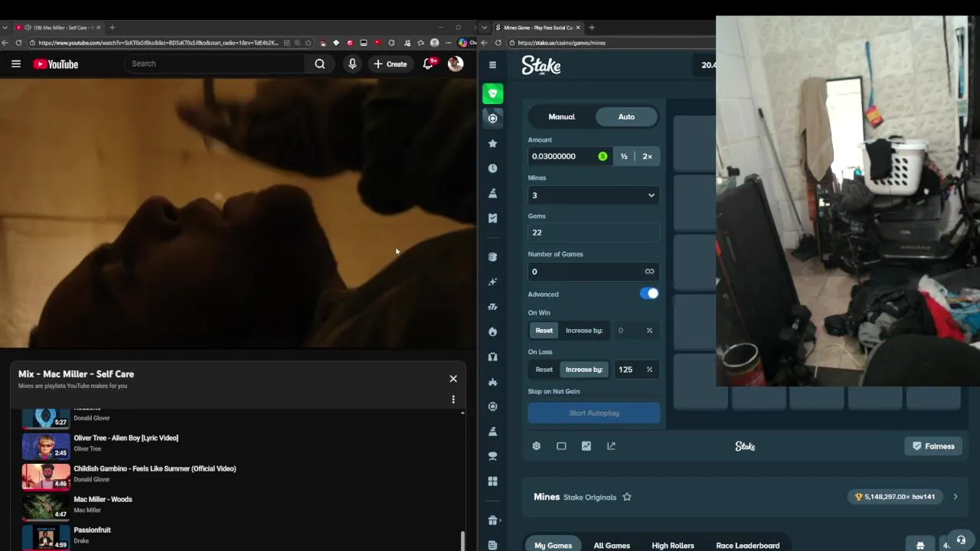The height and width of the screenshot is (551, 980).
Task: Toggle the Advanced switch off
Action: coord(649,294)
